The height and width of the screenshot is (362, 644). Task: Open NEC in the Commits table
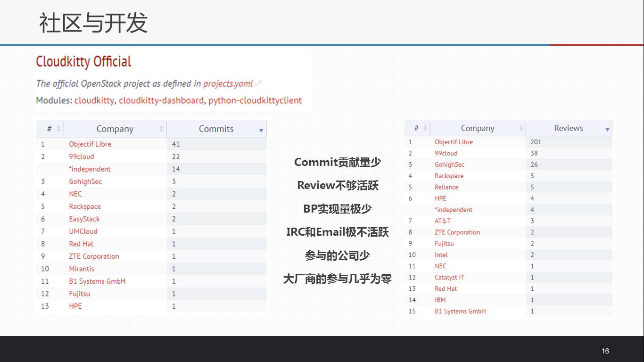(x=75, y=194)
